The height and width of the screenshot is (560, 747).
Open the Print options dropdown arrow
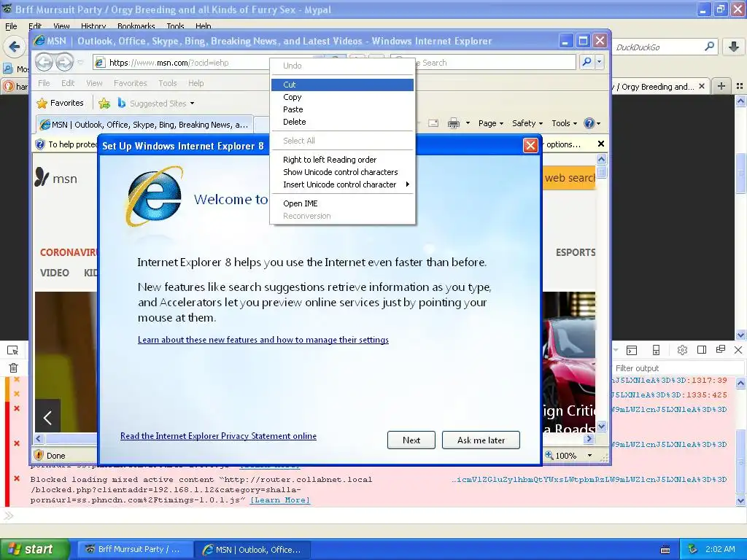(468, 123)
